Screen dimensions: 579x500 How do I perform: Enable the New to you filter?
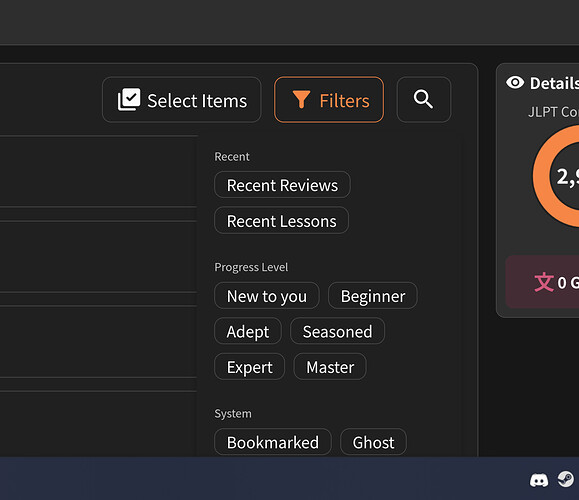(267, 295)
